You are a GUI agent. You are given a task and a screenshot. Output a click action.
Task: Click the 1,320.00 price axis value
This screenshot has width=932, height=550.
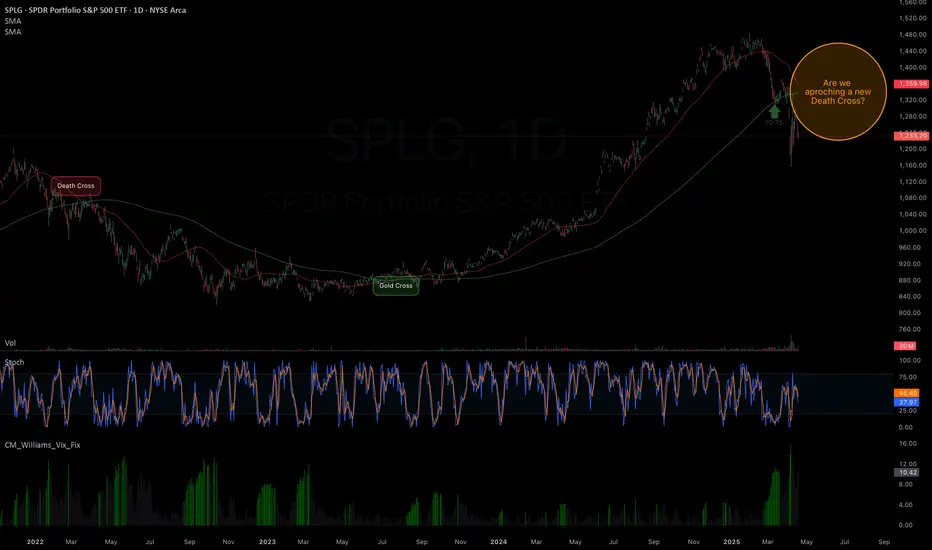[912, 100]
